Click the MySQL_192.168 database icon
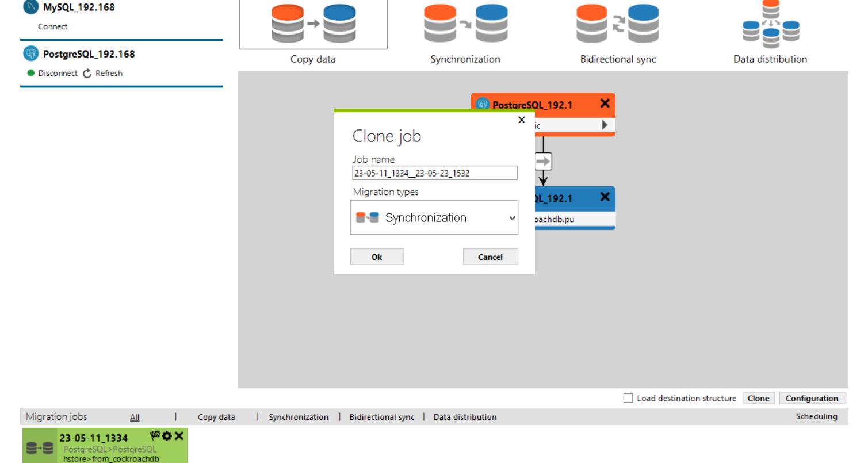868x463 pixels. pyautogui.click(x=30, y=7)
